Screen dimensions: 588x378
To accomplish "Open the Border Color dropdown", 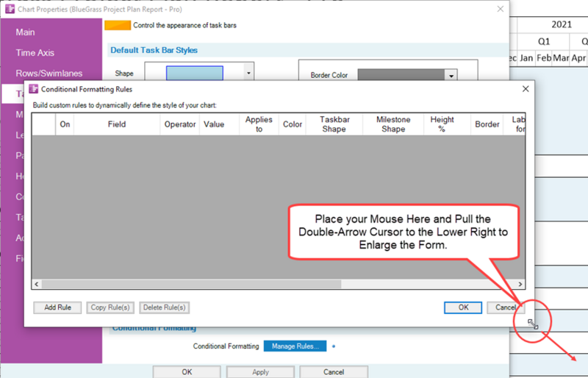I will tap(451, 76).
